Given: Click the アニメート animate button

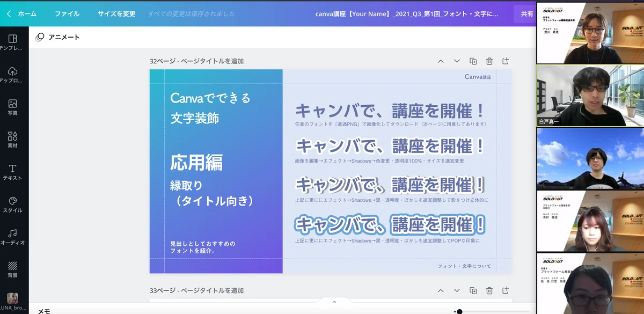Looking at the screenshot, I should pyautogui.click(x=57, y=37).
